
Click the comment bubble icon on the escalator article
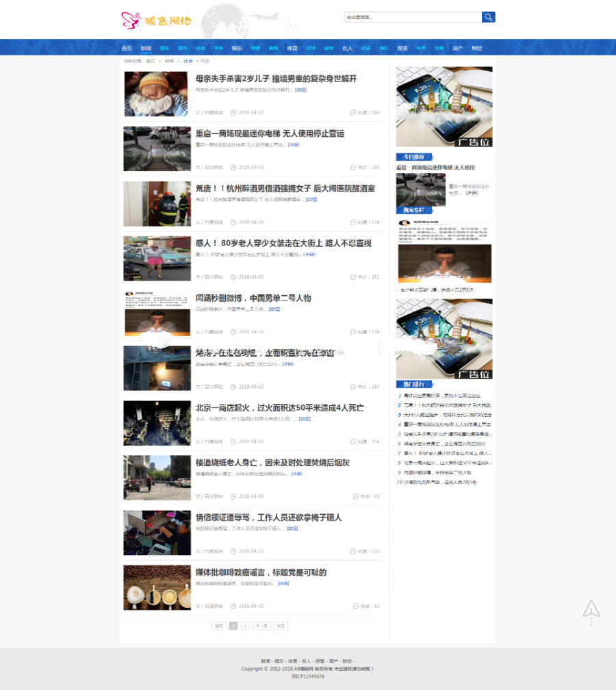353,167
